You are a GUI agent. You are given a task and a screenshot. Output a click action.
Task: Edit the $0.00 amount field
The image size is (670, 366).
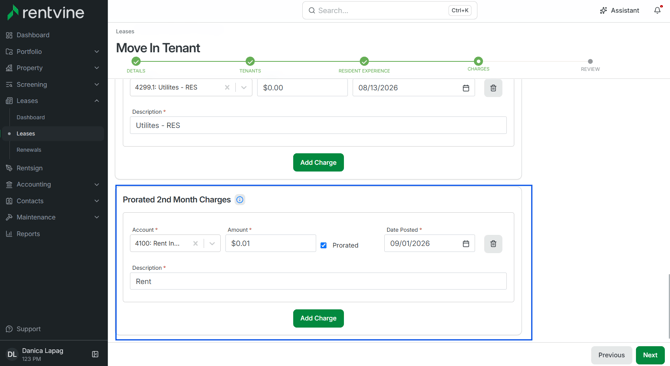coord(302,88)
